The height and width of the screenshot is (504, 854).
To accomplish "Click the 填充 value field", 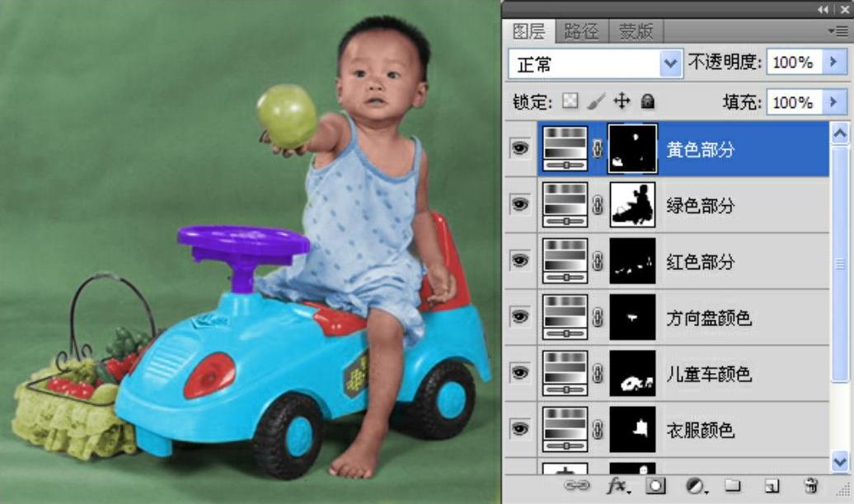I will 794,102.
